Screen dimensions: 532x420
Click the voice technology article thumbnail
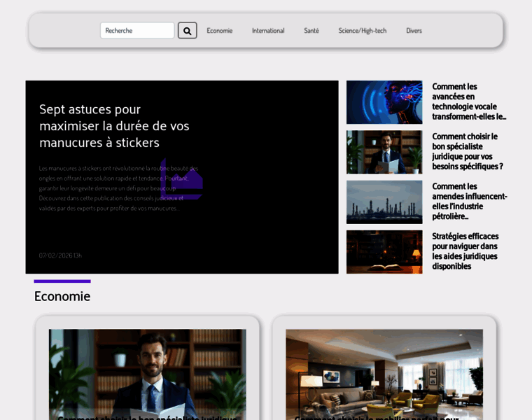click(x=384, y=102)
